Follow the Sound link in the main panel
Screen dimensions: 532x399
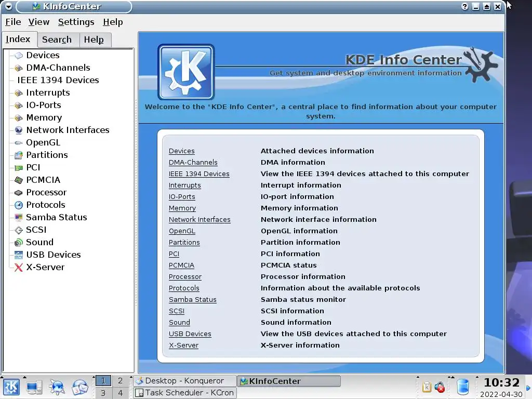[179, 323]
